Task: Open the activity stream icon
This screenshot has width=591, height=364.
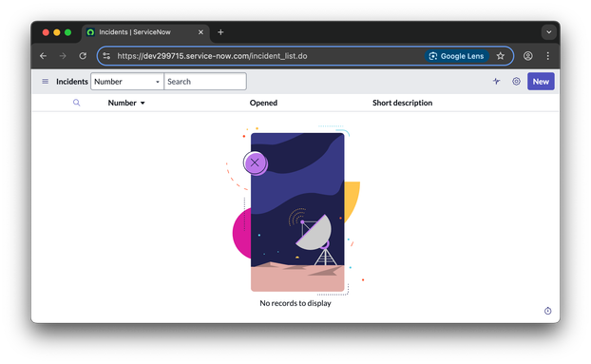Action: (496, 82)
